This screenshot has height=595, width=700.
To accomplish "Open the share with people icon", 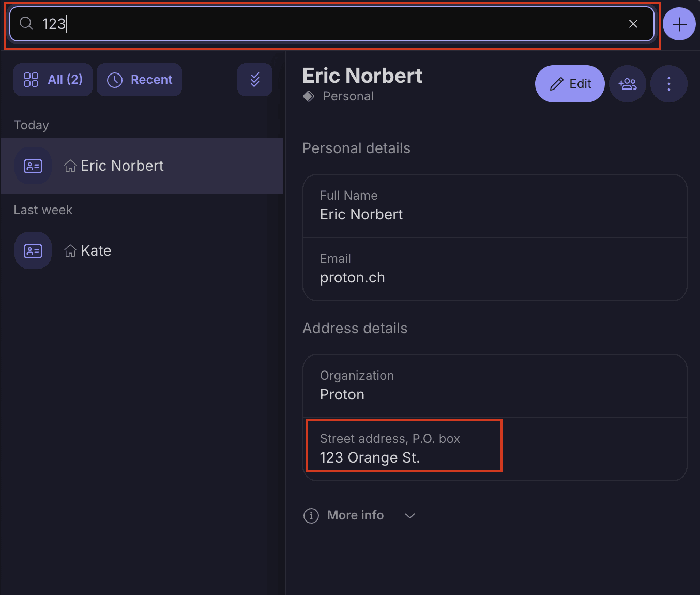I will pyautogui.click(x=628, y=84).
